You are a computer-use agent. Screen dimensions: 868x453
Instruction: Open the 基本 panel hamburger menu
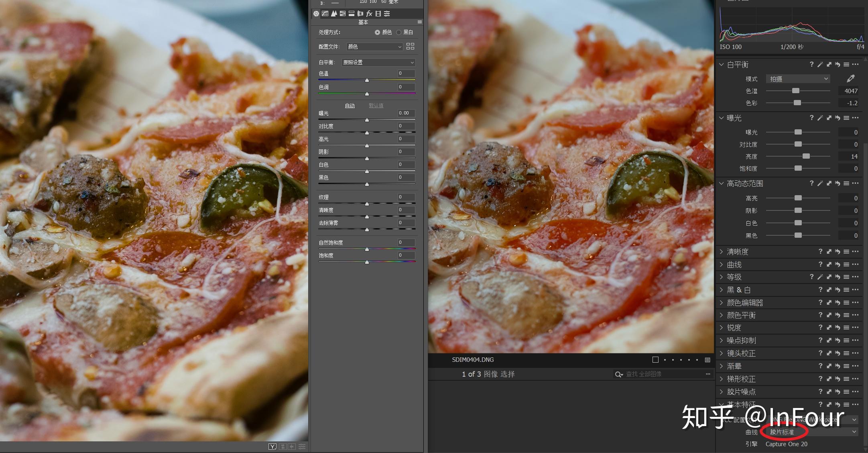click(421, 22)
